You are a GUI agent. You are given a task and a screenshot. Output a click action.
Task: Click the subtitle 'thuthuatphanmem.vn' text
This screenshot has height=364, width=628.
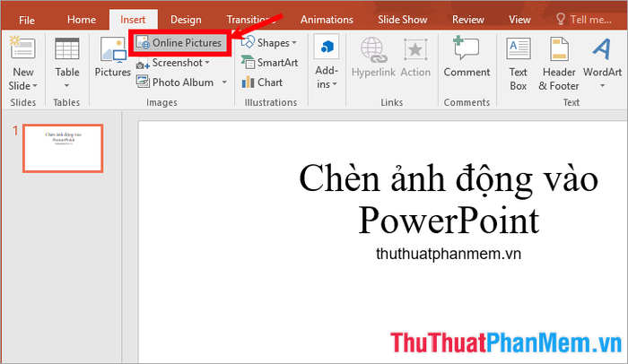449,254
